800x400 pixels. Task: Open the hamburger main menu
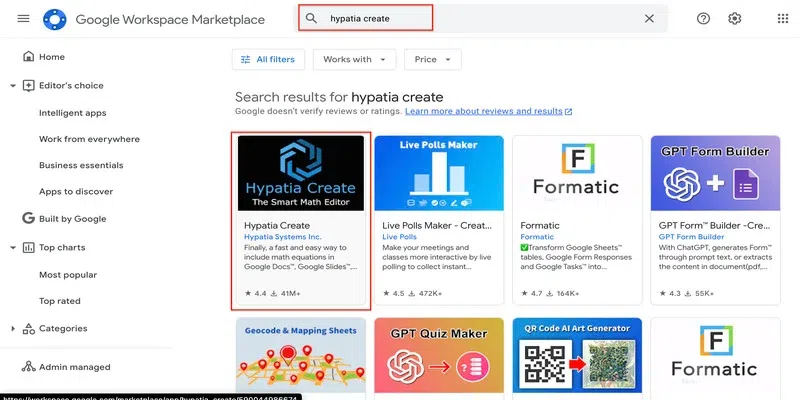[x=23, y=19]
